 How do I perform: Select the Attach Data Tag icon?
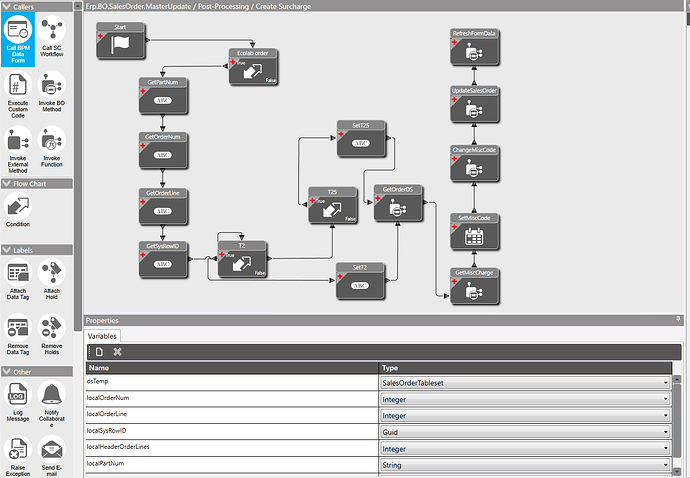[x=18, y=280]
